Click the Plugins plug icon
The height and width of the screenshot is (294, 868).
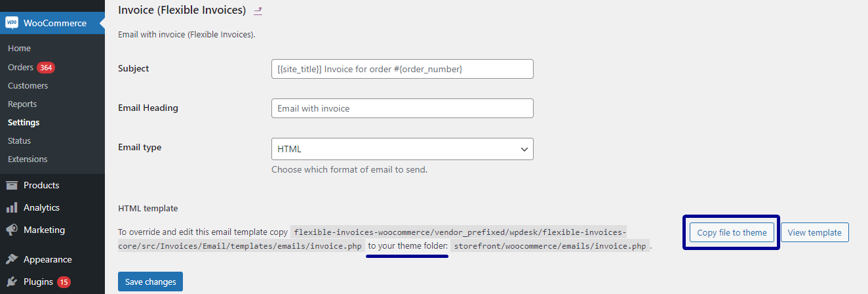12,282
